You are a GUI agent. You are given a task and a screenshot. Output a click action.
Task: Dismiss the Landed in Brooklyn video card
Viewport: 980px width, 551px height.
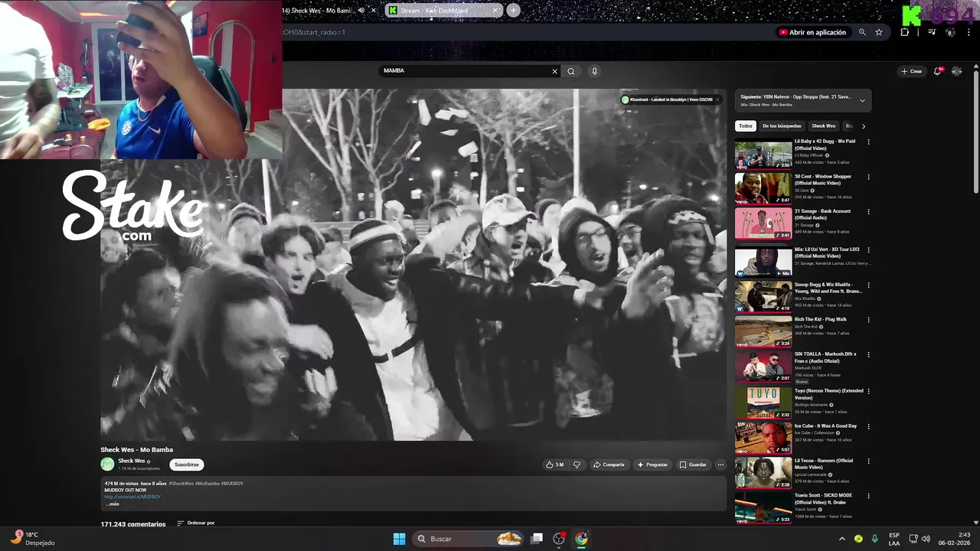coord(717,99)
